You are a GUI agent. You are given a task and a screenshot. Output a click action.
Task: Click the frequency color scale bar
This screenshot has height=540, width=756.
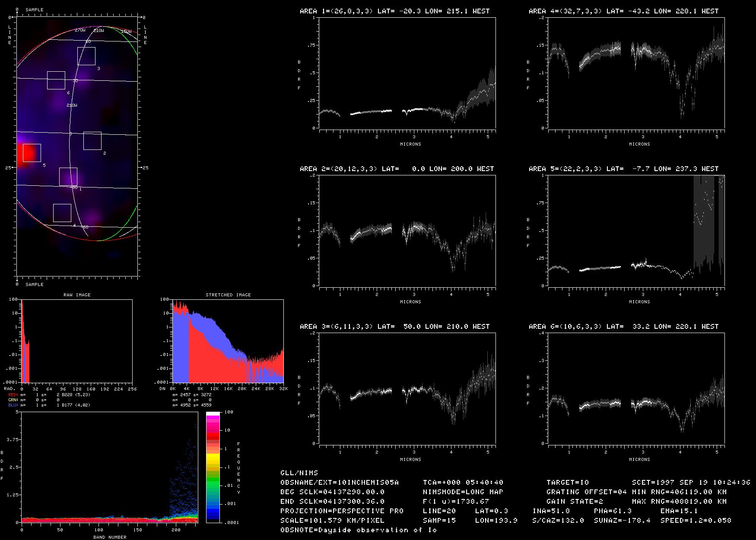[213, 467]
